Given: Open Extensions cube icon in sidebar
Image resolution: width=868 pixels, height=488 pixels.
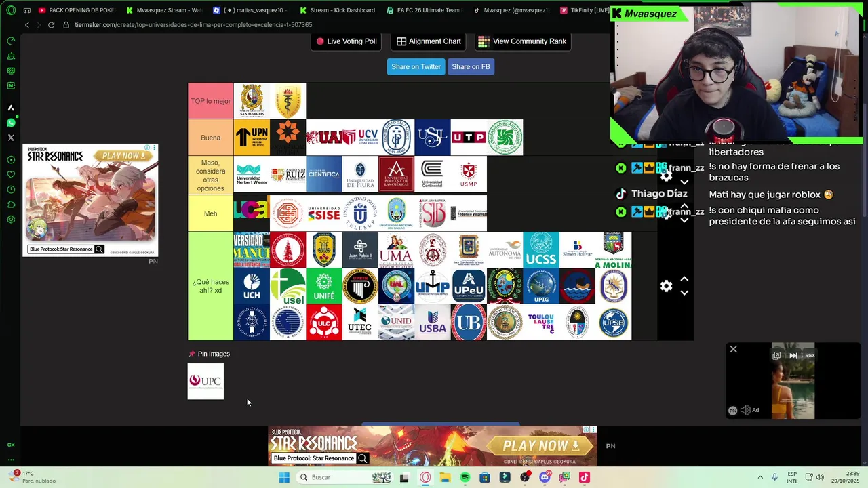Looking at the screenshot, I should click(x=11, y=205).
